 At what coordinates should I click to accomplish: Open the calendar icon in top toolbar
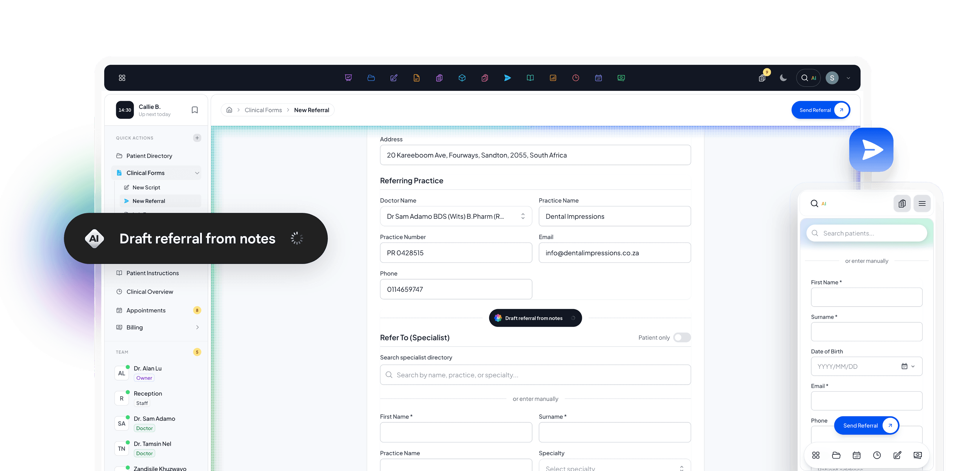598,78
